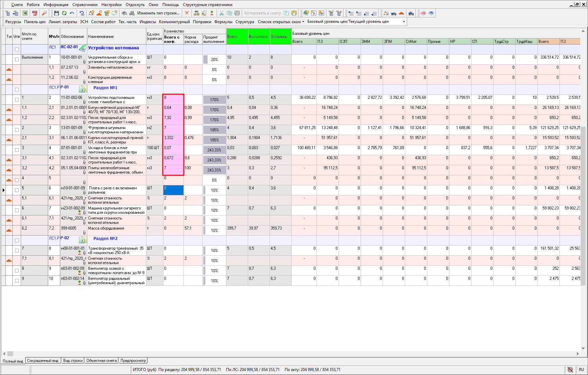588x375 pixels.
Task: Open the Справочники menu
Action: click(x=85, y=5)
